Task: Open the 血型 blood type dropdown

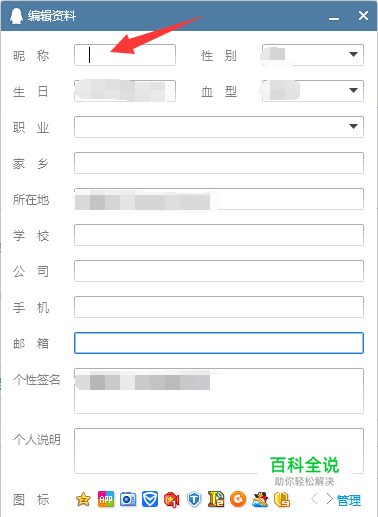Action: coord(313,91)
